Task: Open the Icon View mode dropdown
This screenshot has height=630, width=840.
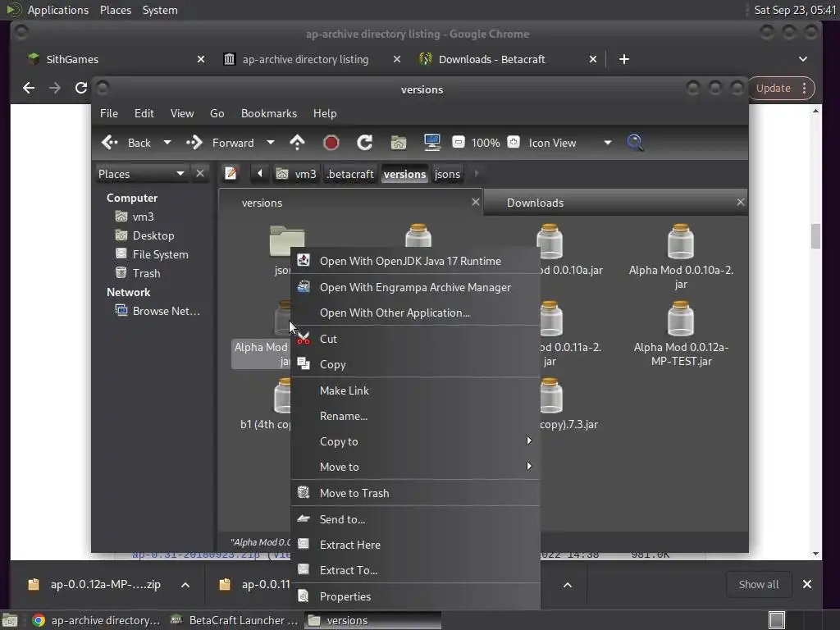Action: [x=608, y=143]
